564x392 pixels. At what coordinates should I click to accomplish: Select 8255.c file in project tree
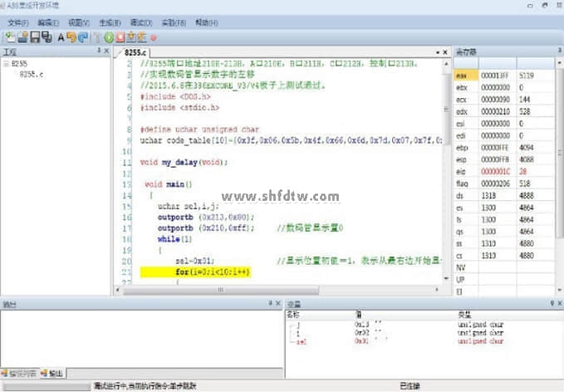coord(32,74)
